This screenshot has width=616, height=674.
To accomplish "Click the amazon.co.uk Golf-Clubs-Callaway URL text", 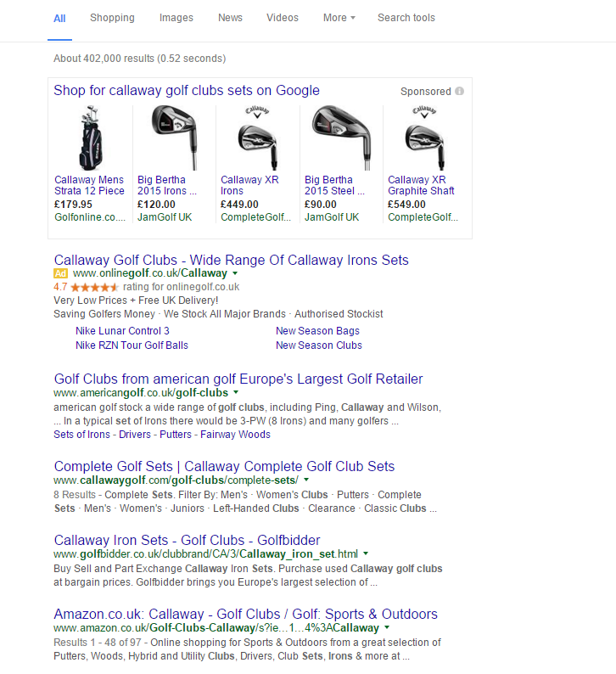I will pos(216,628).
